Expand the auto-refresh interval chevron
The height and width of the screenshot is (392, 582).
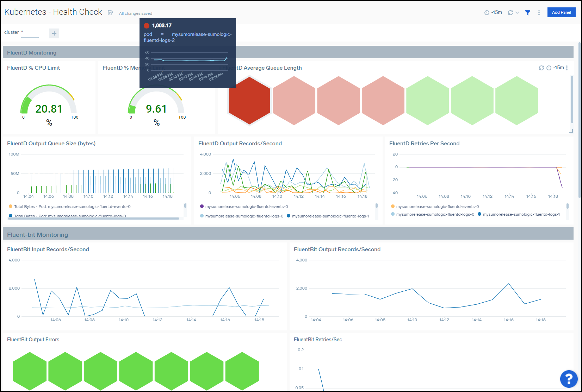[x=517, y=13]
